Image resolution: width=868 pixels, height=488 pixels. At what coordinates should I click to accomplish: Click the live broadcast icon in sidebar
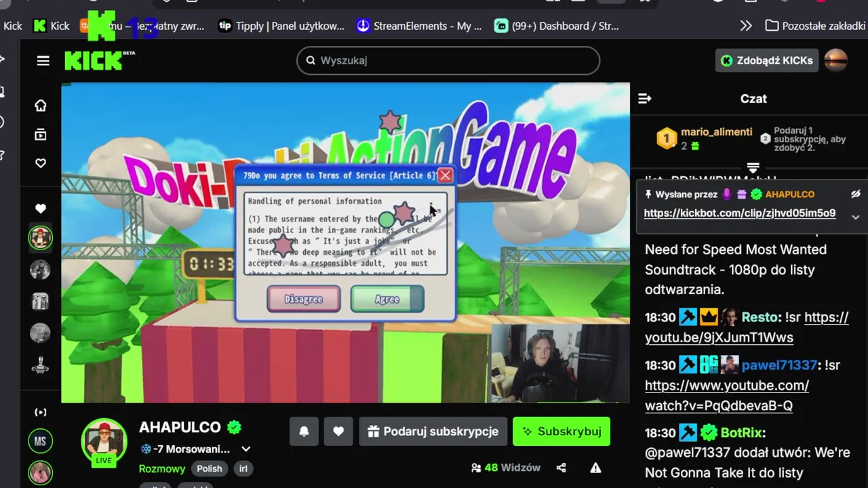pyautogui.click(x=41, y=412)
